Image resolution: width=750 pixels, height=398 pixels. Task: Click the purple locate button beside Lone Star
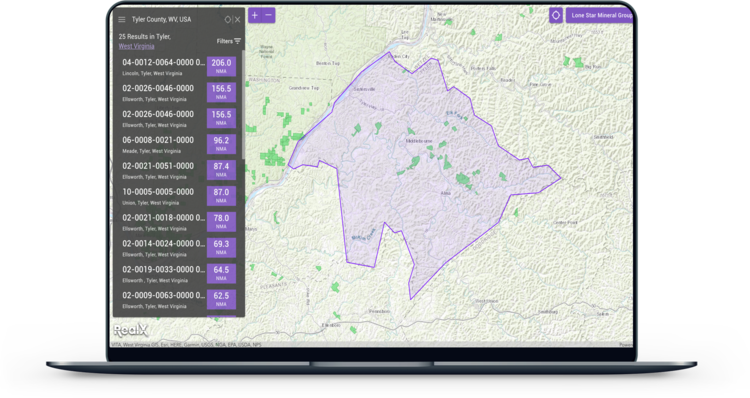pos(556,15)
